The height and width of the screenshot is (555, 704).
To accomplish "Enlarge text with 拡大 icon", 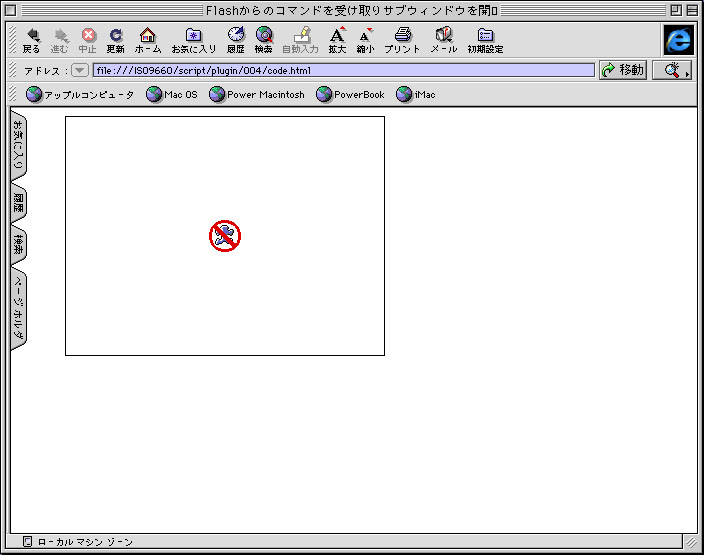I will click(x=337, y=40).
